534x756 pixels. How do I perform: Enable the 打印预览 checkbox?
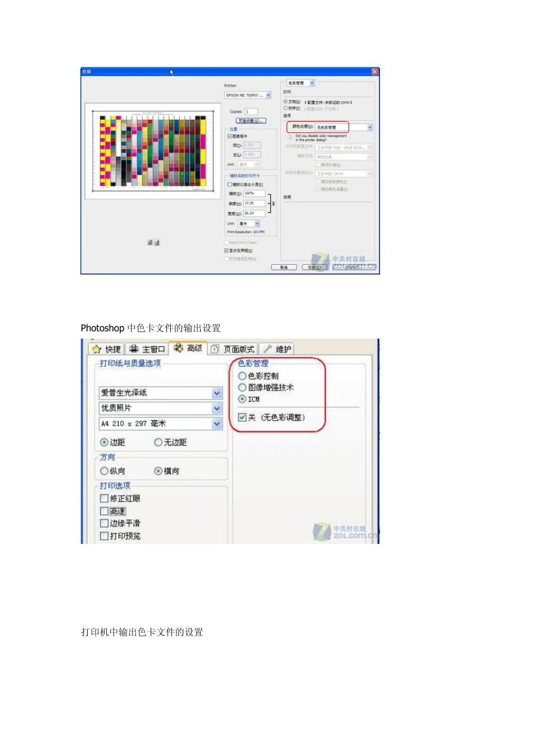pos(104,536)
